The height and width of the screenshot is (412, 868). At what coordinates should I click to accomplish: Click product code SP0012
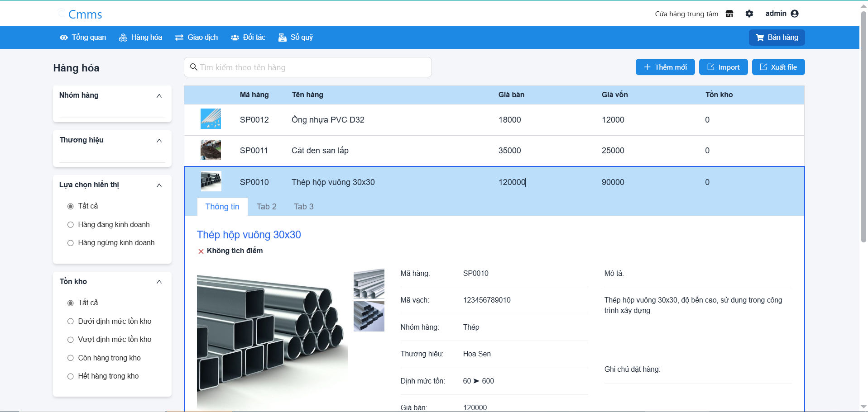pos(254,120)
